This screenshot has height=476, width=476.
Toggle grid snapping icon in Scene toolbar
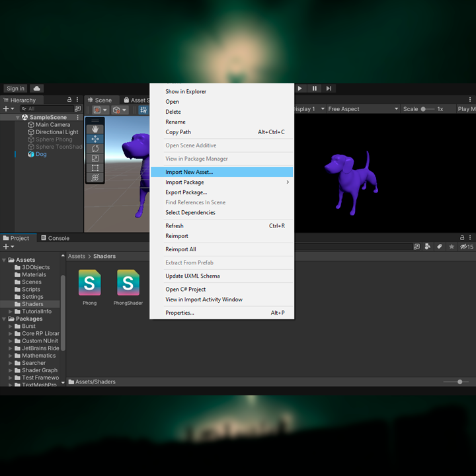click(143, 110)
